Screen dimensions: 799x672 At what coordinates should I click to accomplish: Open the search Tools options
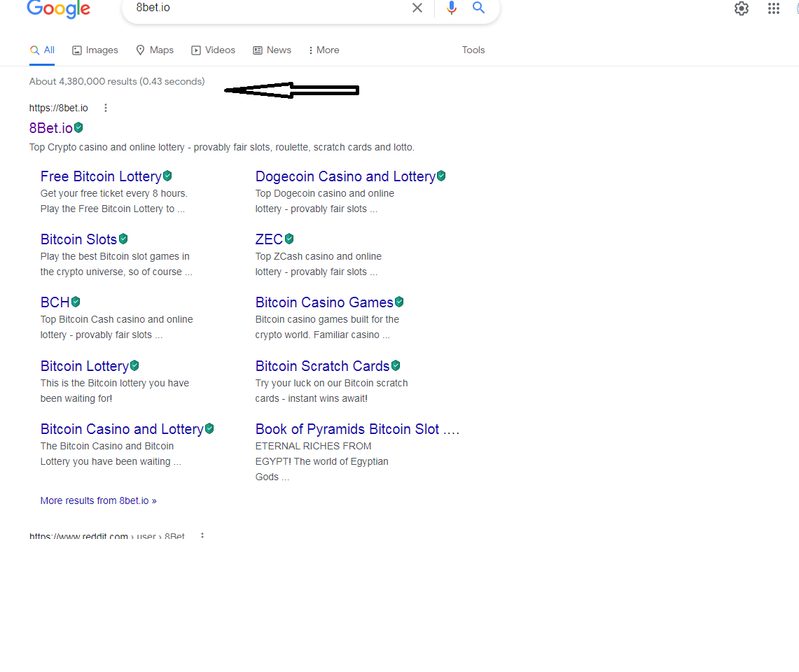click(x=473, y=50)
